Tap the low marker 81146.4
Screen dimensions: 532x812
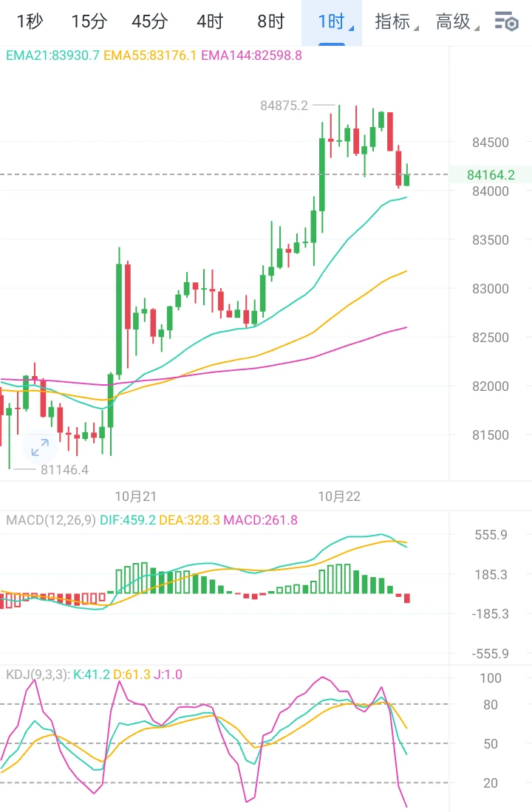[x=65, y=470]
